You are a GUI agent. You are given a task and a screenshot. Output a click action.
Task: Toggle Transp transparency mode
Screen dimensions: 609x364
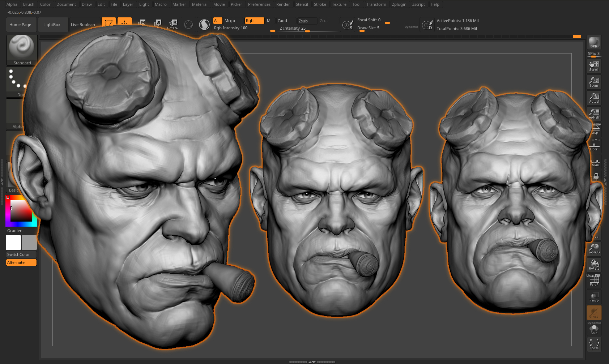pyautogui.click(x=594, y=297)
